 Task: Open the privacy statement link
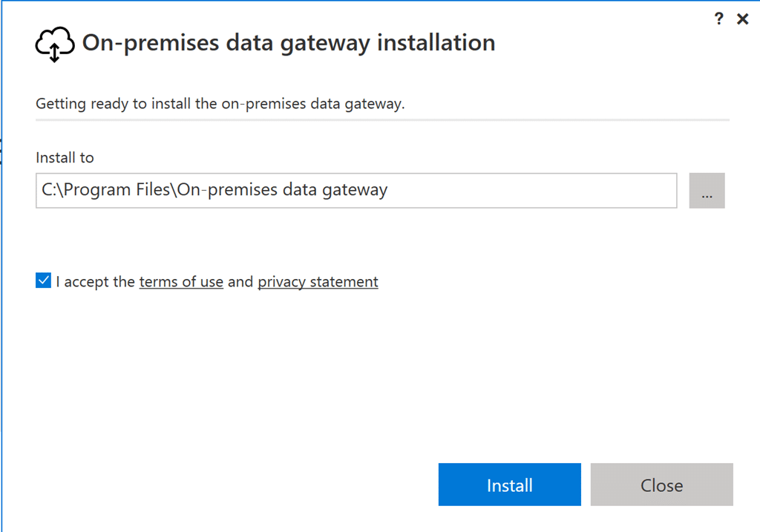pyautogui.click(x=318, y=282)
